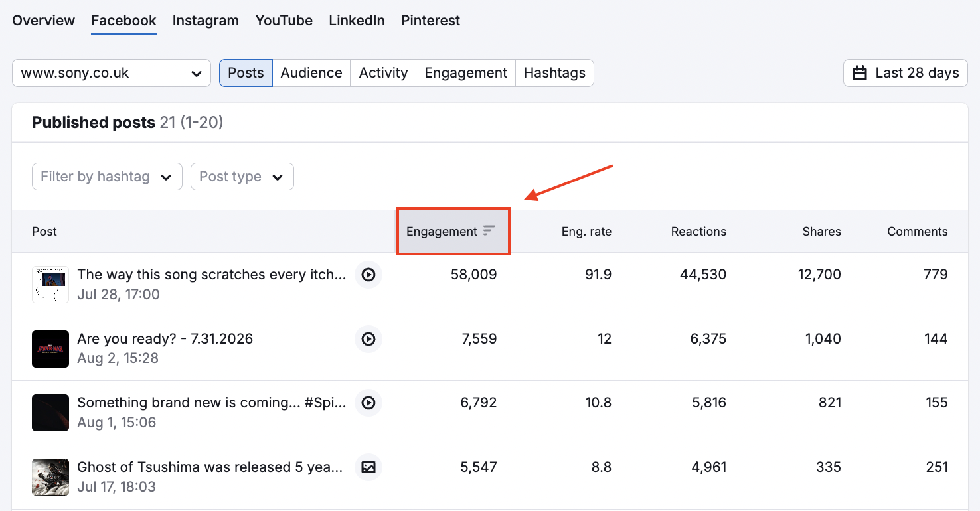Switch sorting to the Shares column
The height and width of the screenshot is (511, 980).
821,231
